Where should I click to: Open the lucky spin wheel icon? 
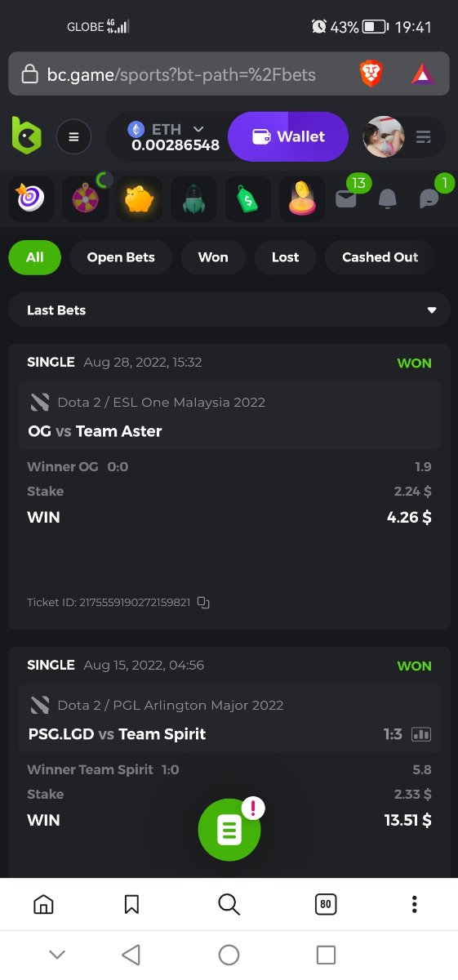pos(85,198)
